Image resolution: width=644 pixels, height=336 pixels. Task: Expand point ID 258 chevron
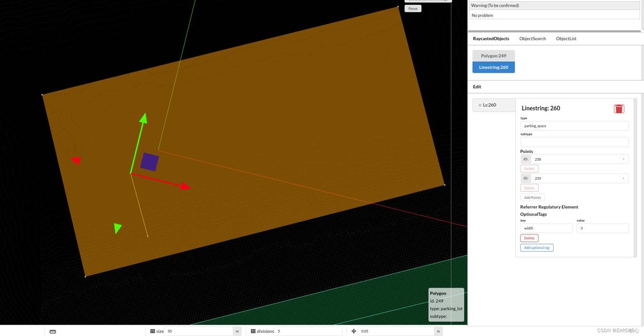tap(623, 159)
